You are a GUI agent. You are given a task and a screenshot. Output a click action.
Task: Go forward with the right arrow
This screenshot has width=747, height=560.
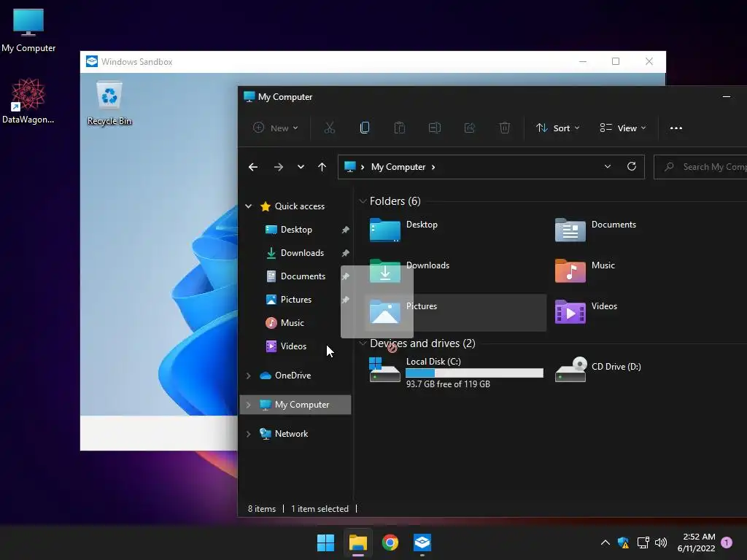point(278,167)
